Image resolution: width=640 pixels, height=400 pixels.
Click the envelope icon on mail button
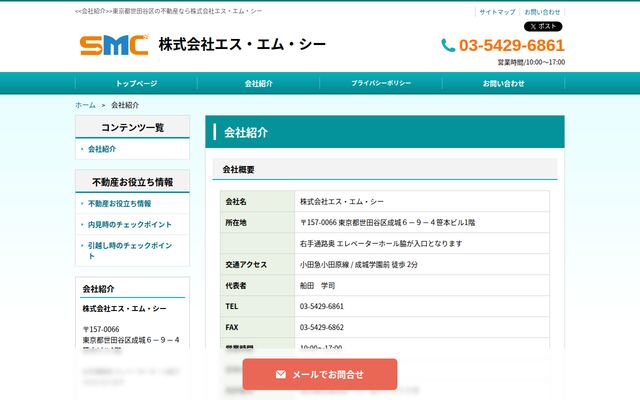coord(281,374)
